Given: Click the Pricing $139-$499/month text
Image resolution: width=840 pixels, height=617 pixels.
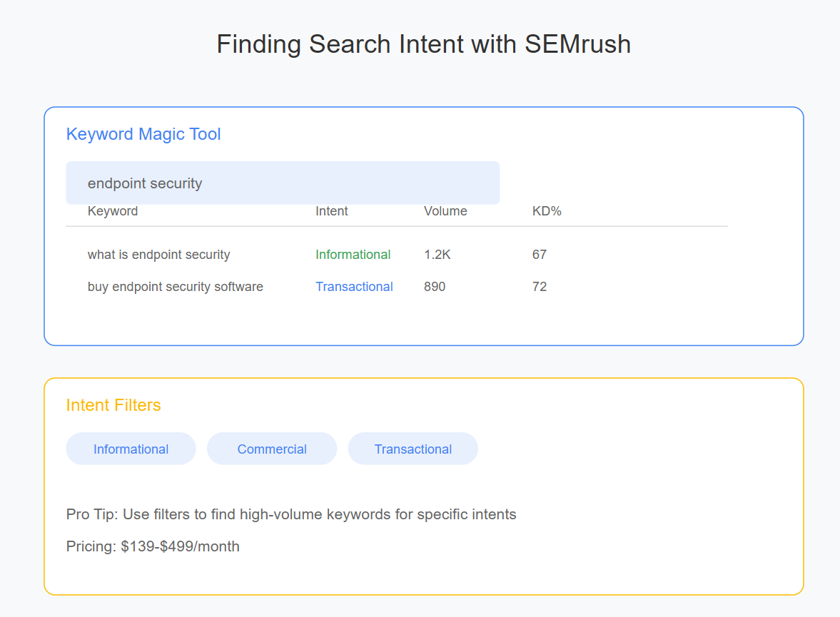Looking at the screenshot, I should [153, 546].
